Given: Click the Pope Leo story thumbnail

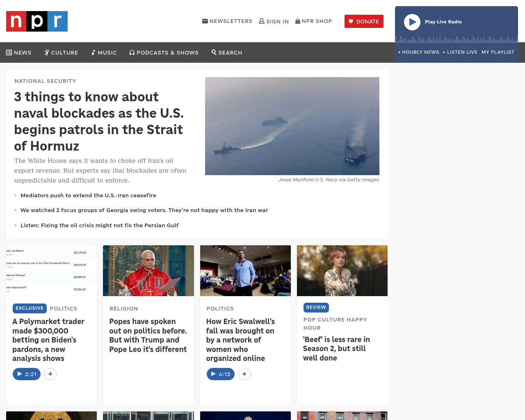Looking at the screenshot, I should click(x=148, y=271).
